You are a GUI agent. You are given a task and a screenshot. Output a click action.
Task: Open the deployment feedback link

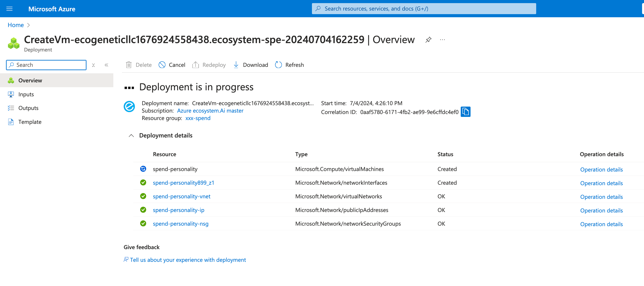(x=188, y=260)
